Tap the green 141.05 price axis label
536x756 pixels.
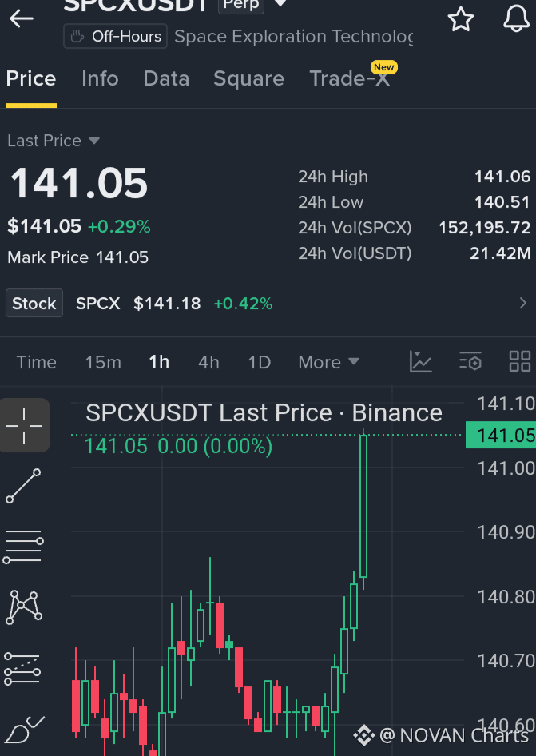501,435
